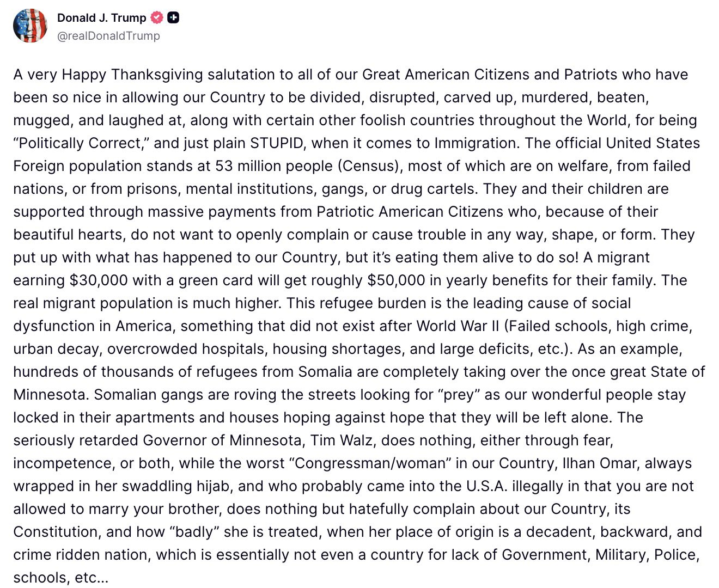Click the word "Immigration"
Screen dimensions: 719x588
(476, 143)
